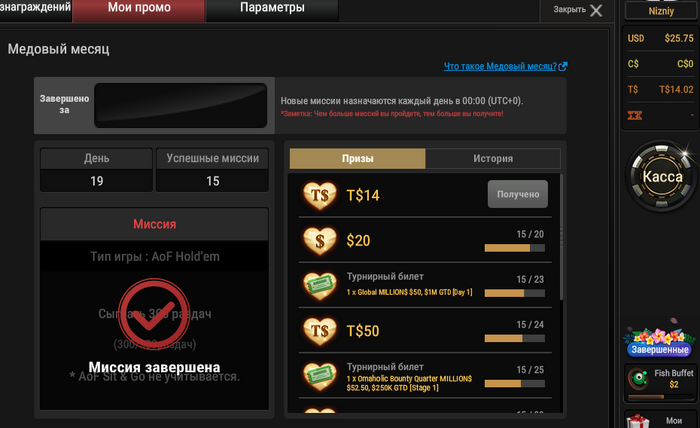The height and width of the screenshot is (428, 700).
Task: Click the $20 prize progress bar
Action: (x=514, y=248)
